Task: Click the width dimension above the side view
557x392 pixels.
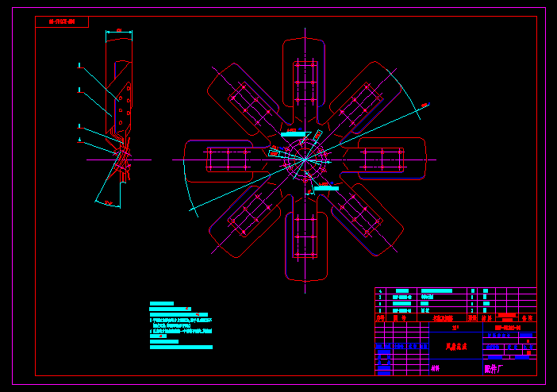Action: (x=119, y=31)
